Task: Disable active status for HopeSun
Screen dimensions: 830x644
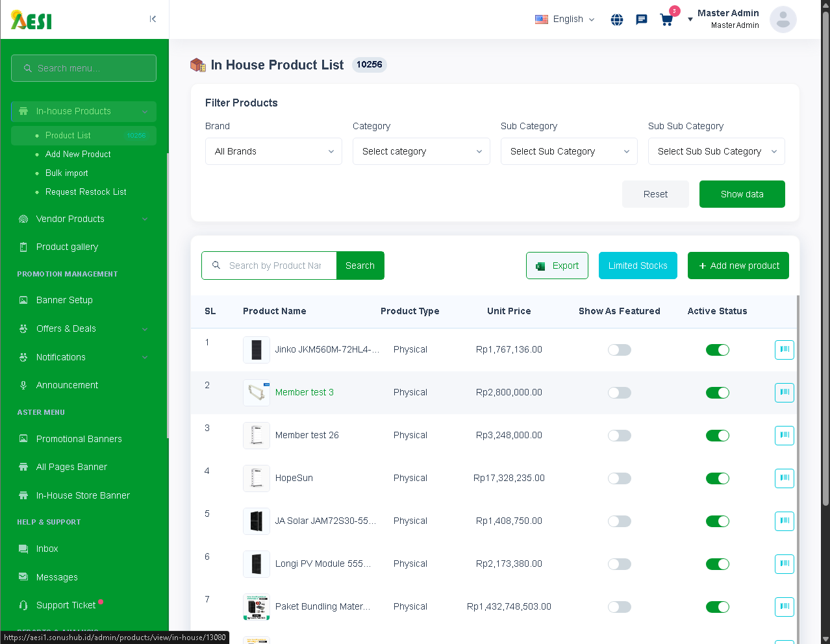Action: [717, 478]
